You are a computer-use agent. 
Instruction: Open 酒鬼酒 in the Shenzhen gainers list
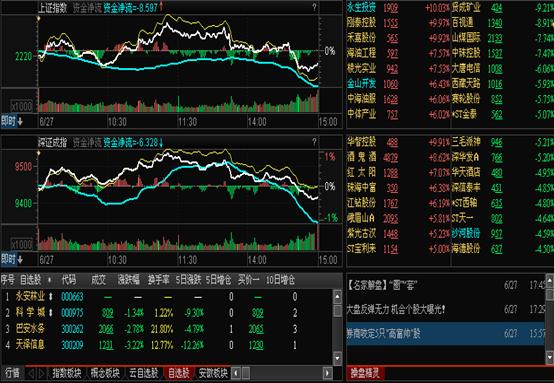tap(361, 157)
